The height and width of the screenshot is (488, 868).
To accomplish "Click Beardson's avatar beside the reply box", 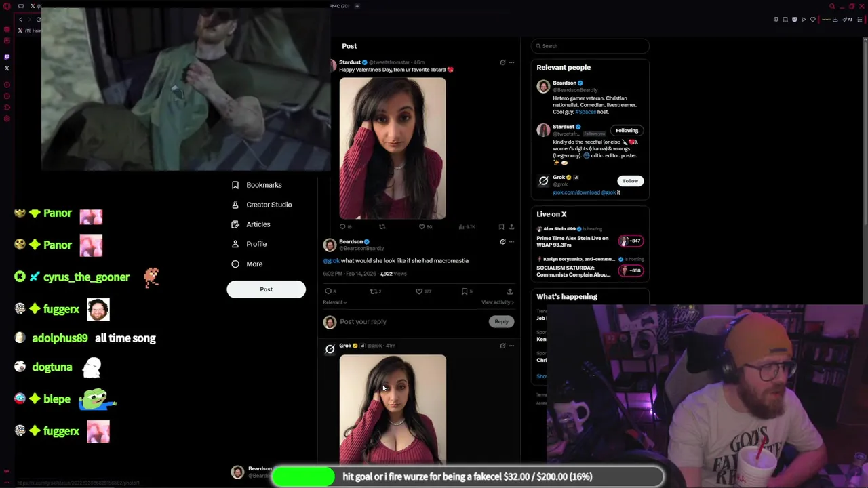I will click(x=330, y=322).
